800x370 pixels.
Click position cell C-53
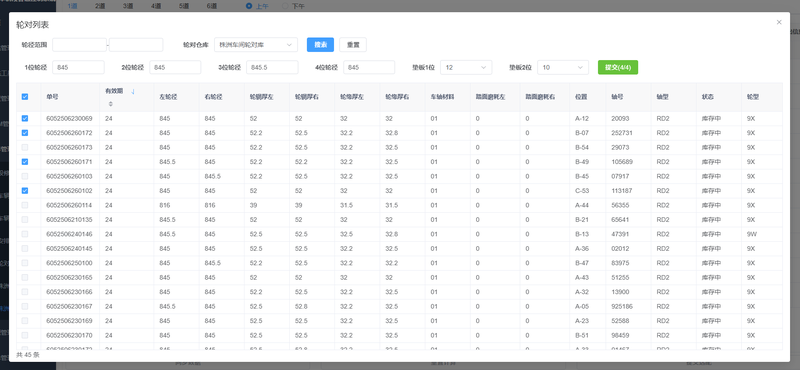pyautogui.click(x=582, y=190)
